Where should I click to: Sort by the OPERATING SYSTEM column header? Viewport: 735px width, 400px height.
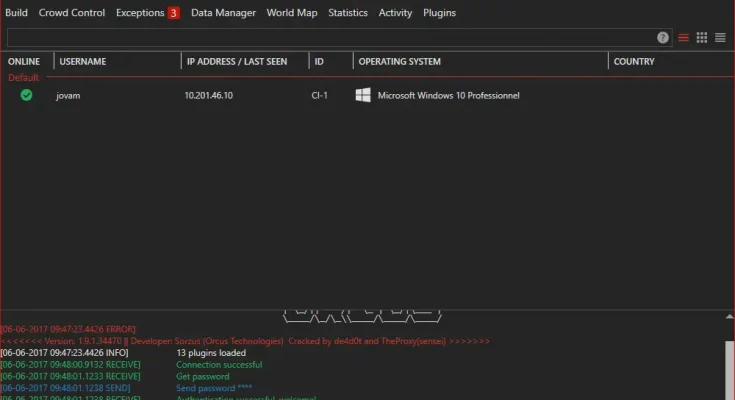399,62
